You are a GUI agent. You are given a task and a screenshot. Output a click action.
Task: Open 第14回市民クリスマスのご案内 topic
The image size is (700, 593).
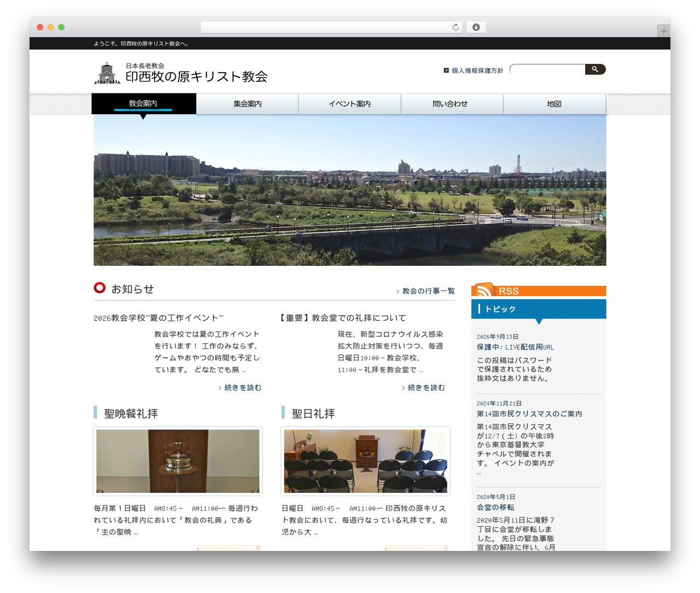click(529, 414)
